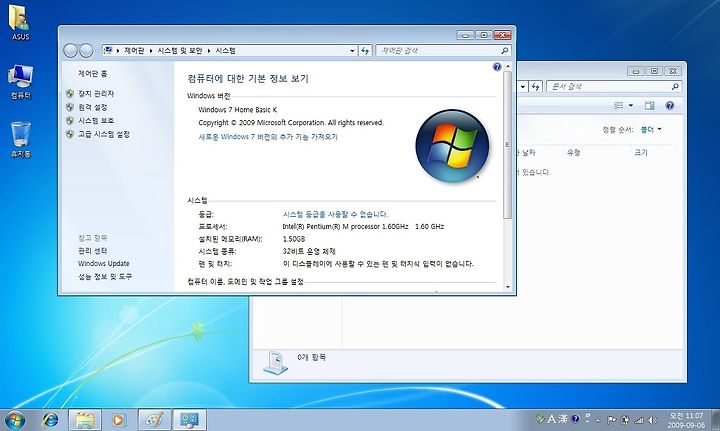Screen dimensions: 720x431
Task: Show hidden tray icons arrow
Action: [598, 420]
